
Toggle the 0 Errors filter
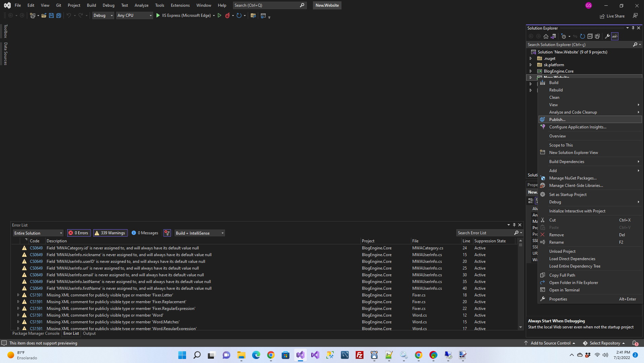click(x=79, y=233)
